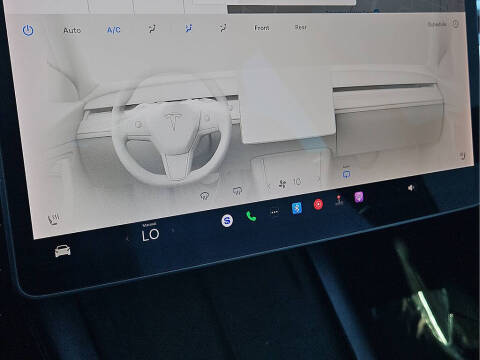Toggle the A/C setting
This screenshot has width=480, height=360.
coord(114,30)
